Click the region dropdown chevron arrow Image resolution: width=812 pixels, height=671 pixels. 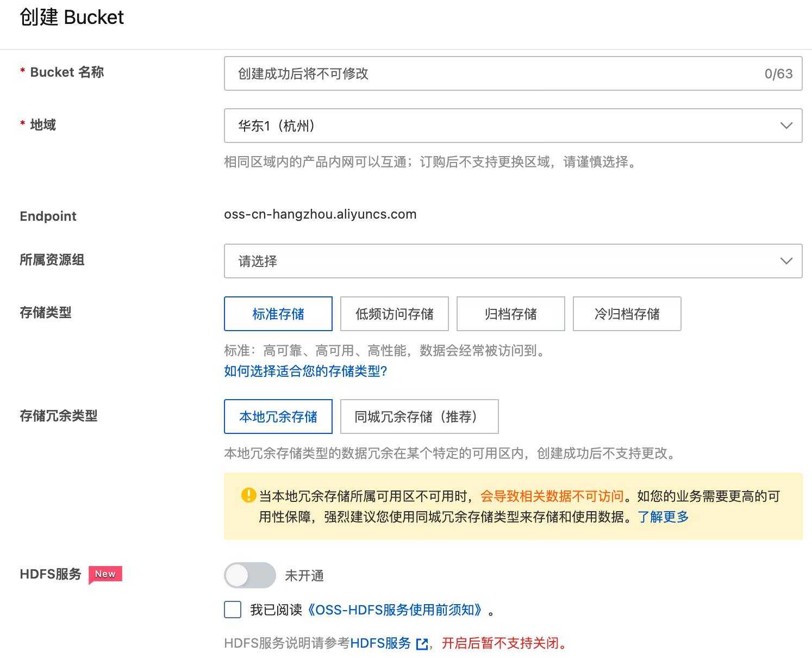tap(786, 126)
